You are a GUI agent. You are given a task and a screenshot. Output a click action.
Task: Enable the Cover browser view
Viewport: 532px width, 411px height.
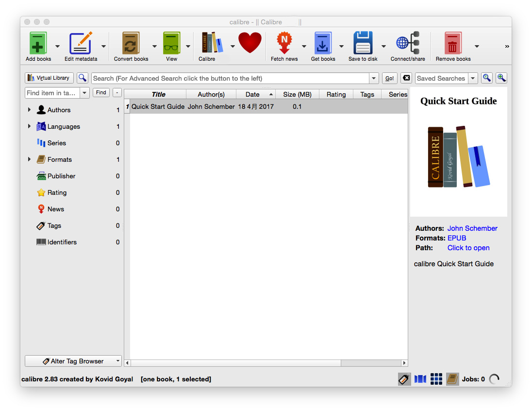point(420,379)
